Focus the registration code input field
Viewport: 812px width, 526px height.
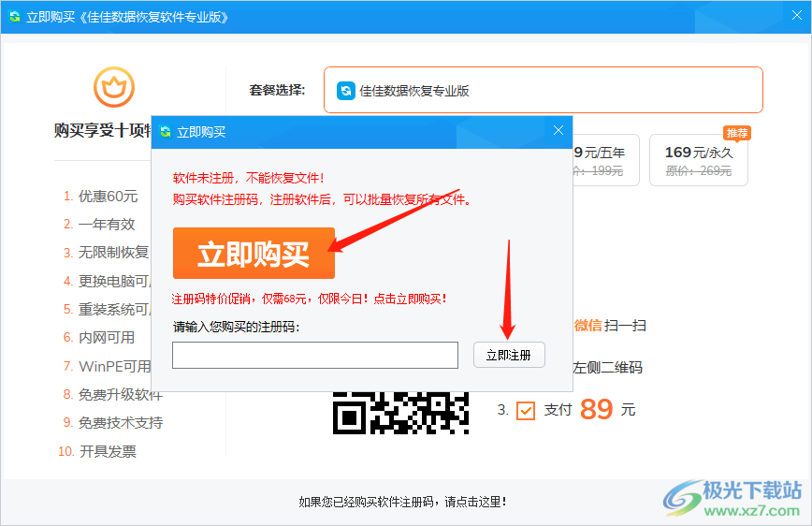[315, 355]
